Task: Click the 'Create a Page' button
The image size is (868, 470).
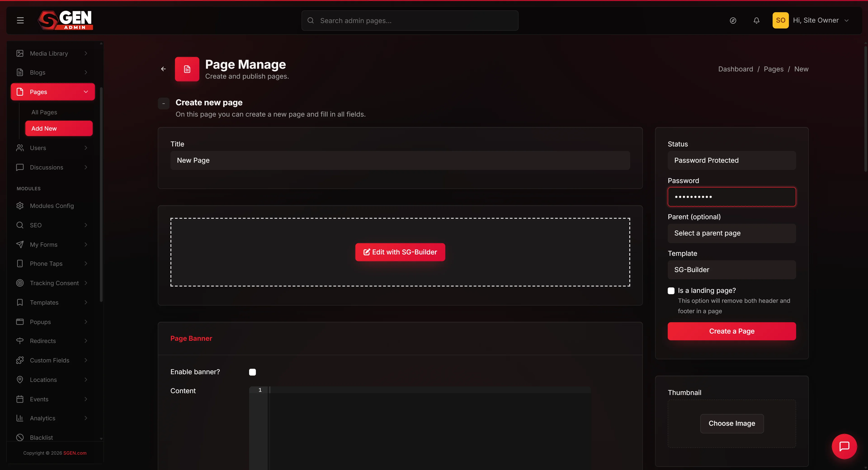Action: click(x=731, y=331)
